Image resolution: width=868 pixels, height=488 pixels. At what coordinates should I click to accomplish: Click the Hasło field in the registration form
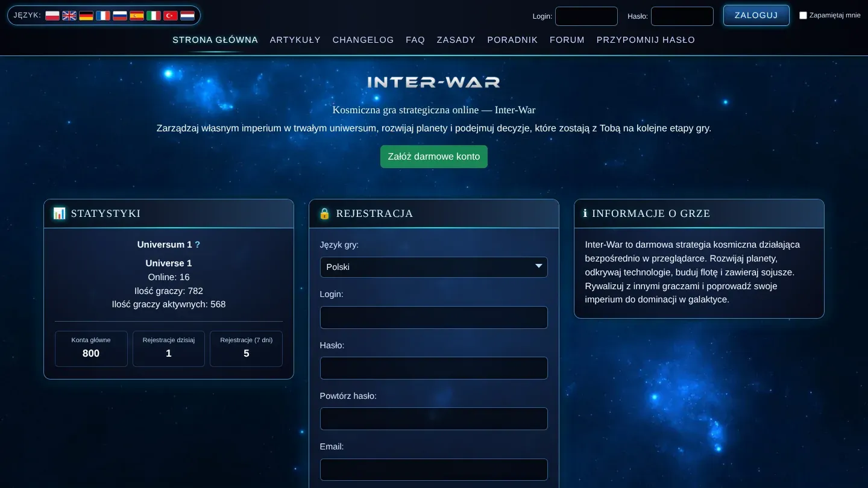(x=434, y=368)
